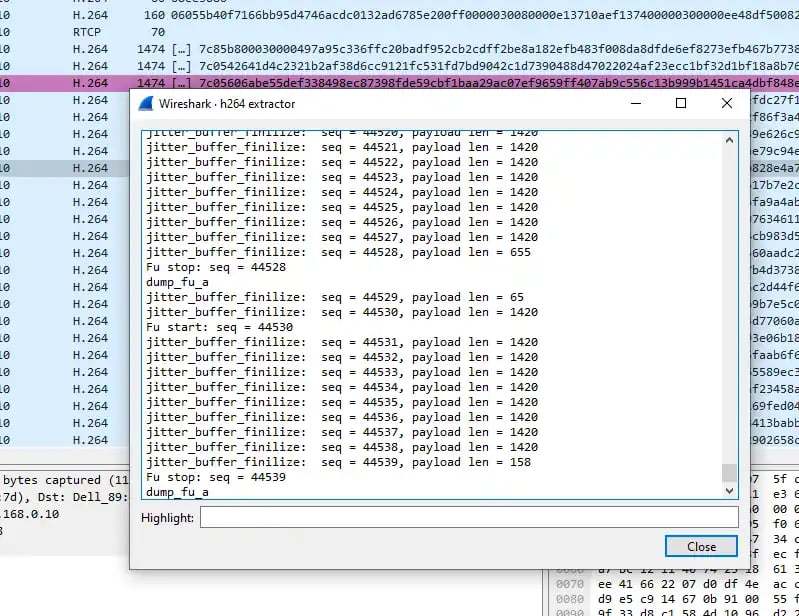
Task: Close the h264 extractor dialog with Close button
Action: click(x=701, y=546)
